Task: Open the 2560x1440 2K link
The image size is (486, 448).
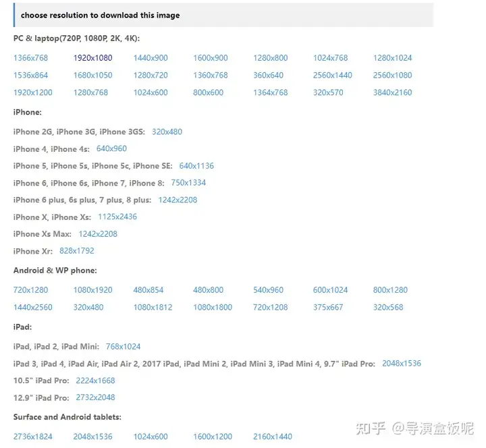Action: [333, 76]
